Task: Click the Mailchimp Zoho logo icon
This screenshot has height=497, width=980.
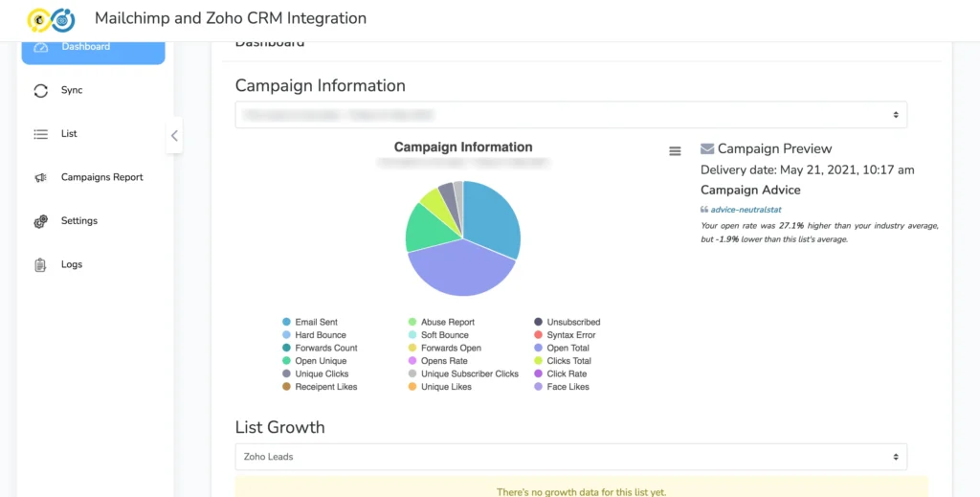Action: pyautogui.click(x=52, y=19)
